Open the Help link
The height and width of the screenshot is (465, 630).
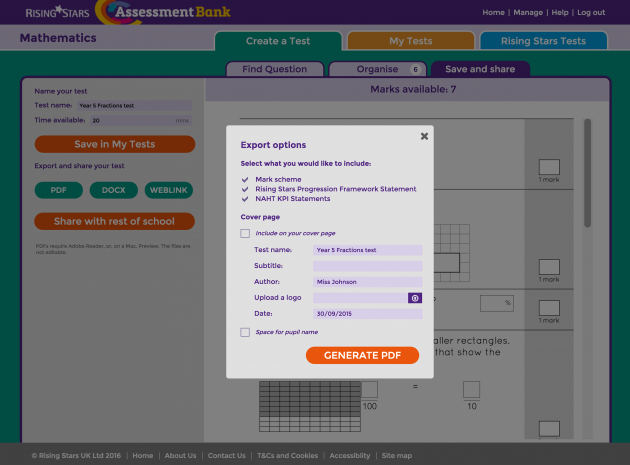pos(560,12)
